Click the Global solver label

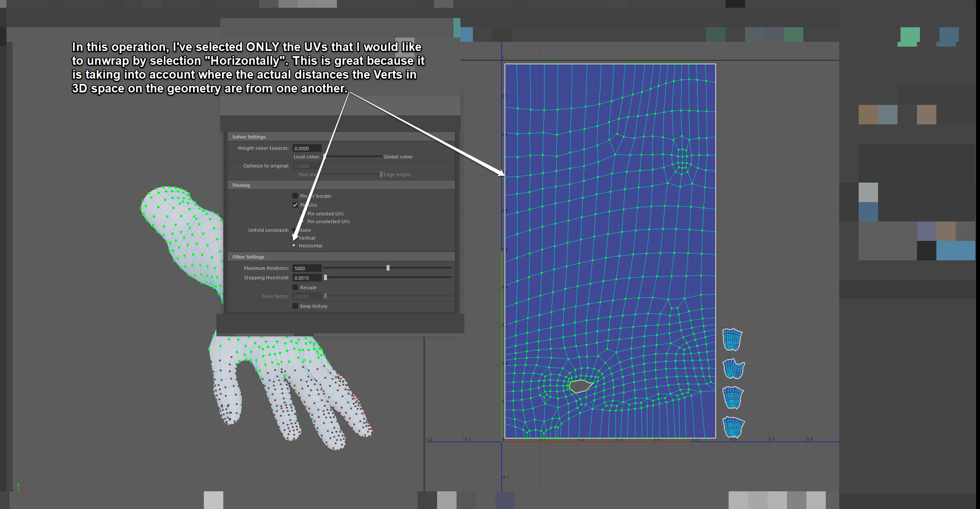(398, 157)
